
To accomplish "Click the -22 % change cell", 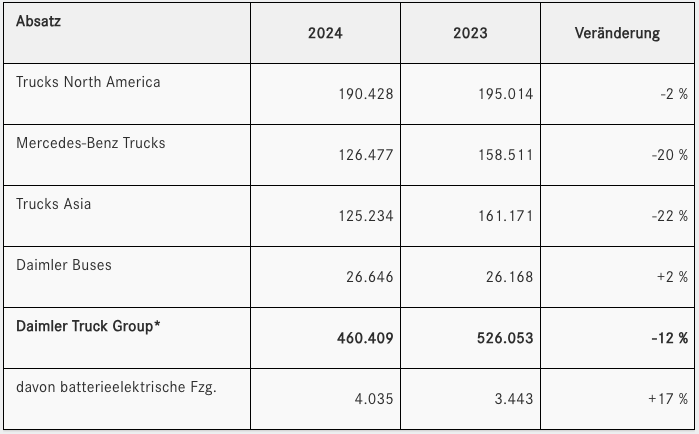I will click(x=668, y=216).
